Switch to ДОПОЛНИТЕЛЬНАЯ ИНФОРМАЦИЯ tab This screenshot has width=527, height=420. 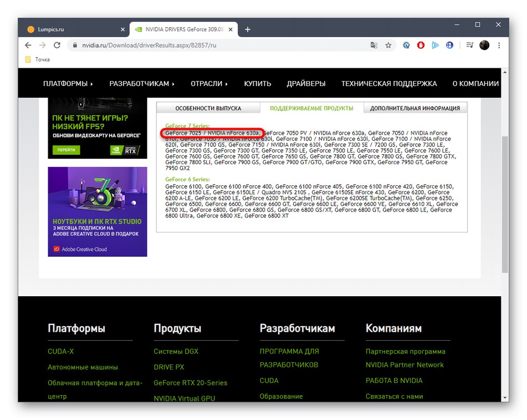tap(415, 108)
